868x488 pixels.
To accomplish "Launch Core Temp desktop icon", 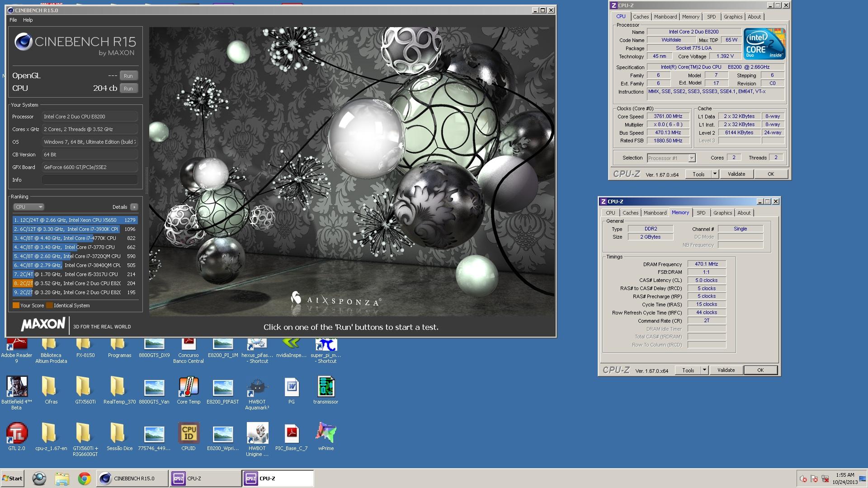I will click(x=189, y=390).
